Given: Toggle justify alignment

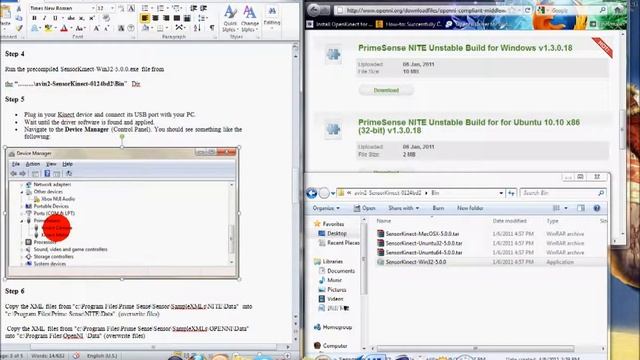Looking at the screenshot, I should click(x=177, y=18).
